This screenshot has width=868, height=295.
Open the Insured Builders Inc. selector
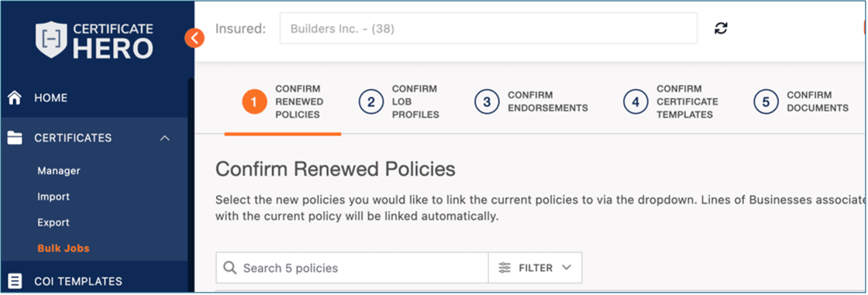[488, 28]
